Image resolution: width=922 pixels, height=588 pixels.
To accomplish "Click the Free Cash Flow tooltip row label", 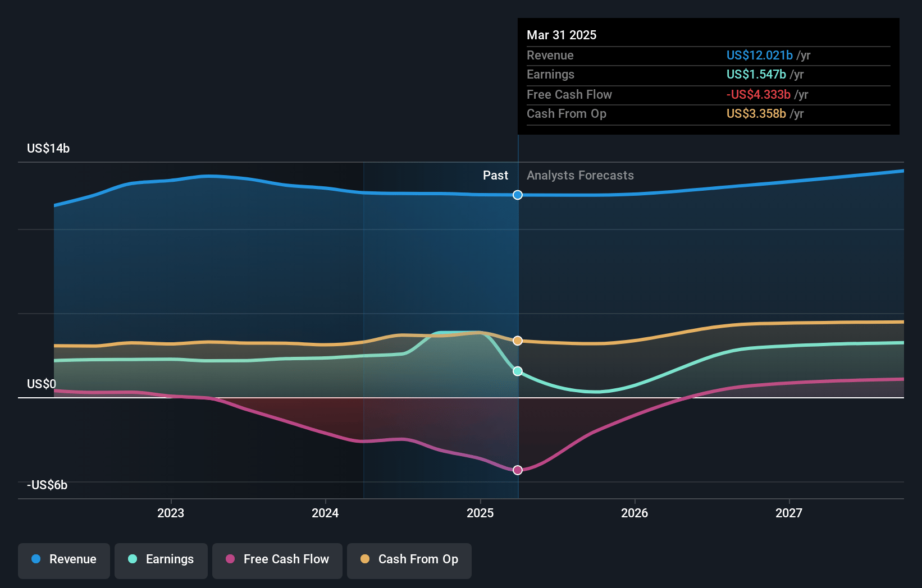I will point(569,94).
